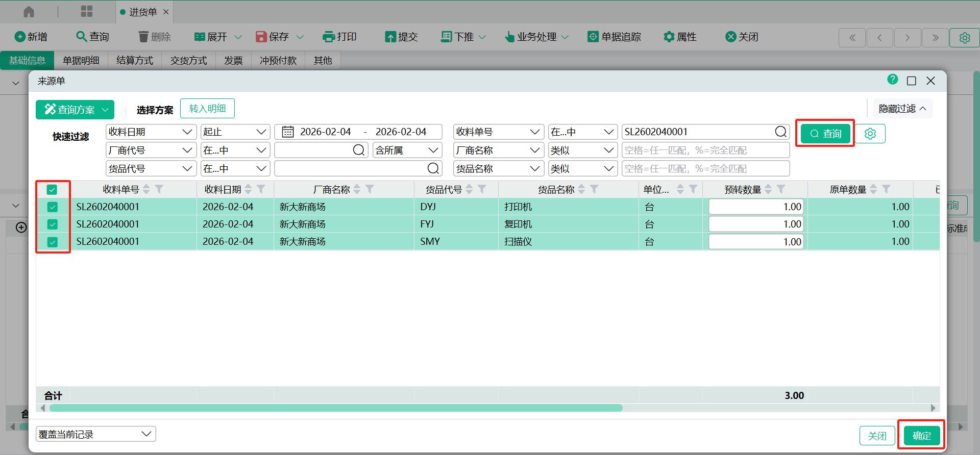
Task: Open filter settings gear beside 查询 button
Action: coord(870,134)
